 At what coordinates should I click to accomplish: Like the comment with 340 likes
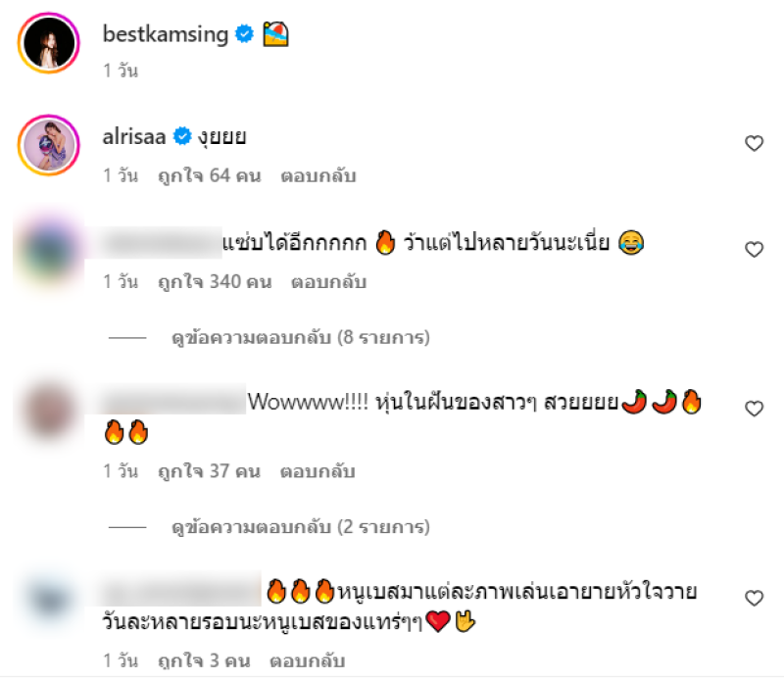pos(754,250)
